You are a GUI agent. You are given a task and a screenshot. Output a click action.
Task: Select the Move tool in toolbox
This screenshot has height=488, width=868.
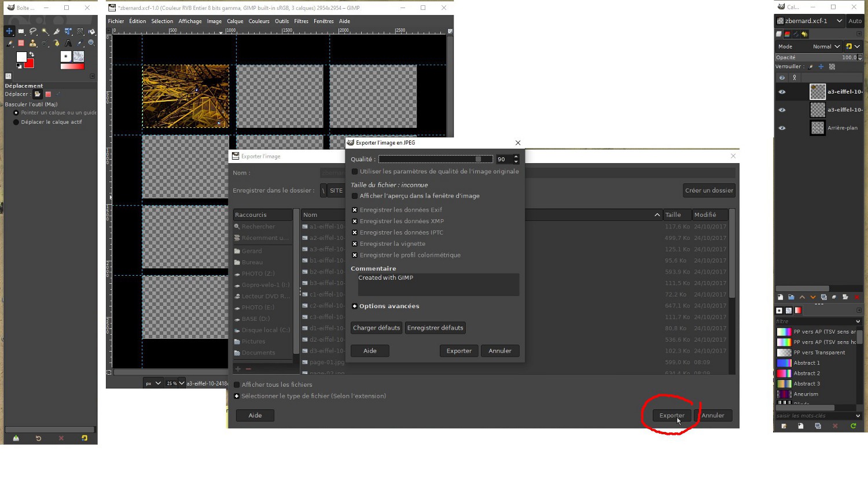tap(9, 31)
